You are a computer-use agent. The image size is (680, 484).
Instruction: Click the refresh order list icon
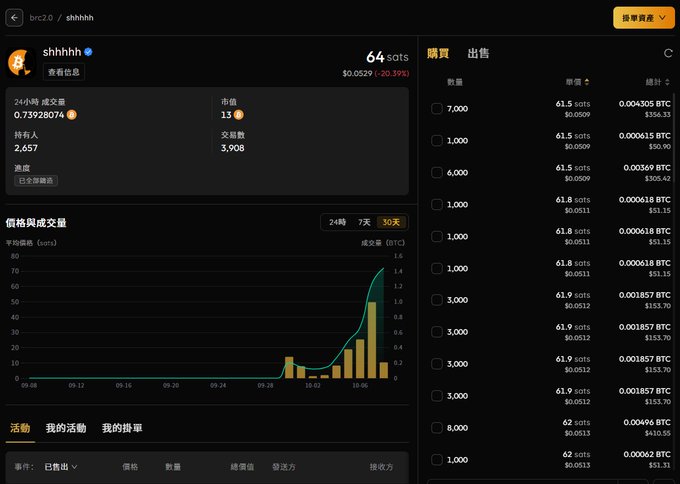668,53
